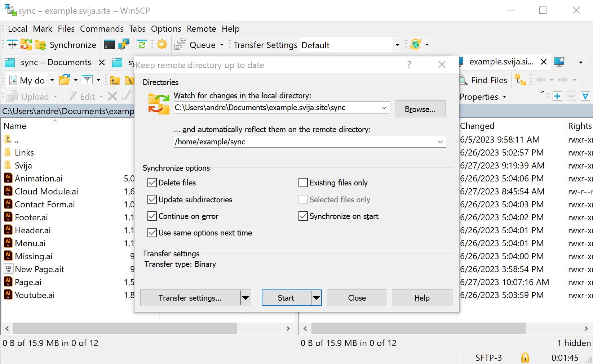This screenshot has width=593, height=364.
Task: Open the terminal console icon
Action: [109, 45]
